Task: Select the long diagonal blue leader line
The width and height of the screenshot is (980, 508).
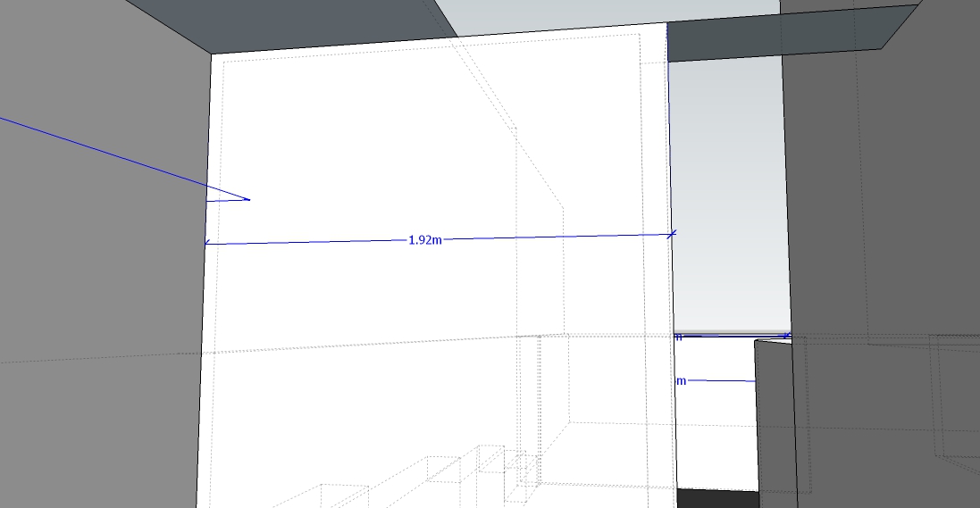Action: pyautogui.click(x=116, y=156)
